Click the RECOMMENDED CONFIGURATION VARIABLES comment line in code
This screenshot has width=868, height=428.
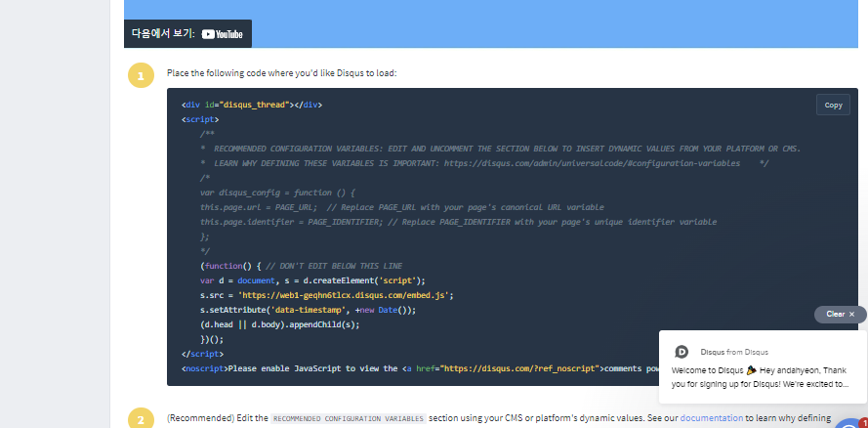pos(501,149)
